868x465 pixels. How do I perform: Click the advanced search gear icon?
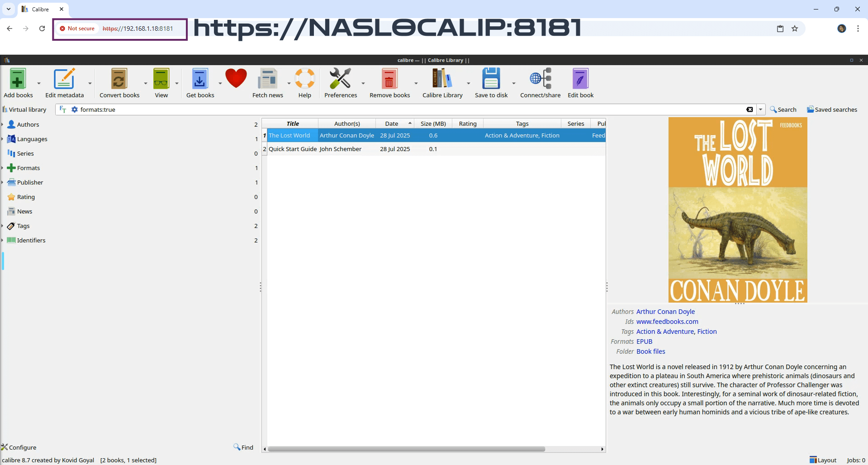pyautogui.click(x=75, y=109)
